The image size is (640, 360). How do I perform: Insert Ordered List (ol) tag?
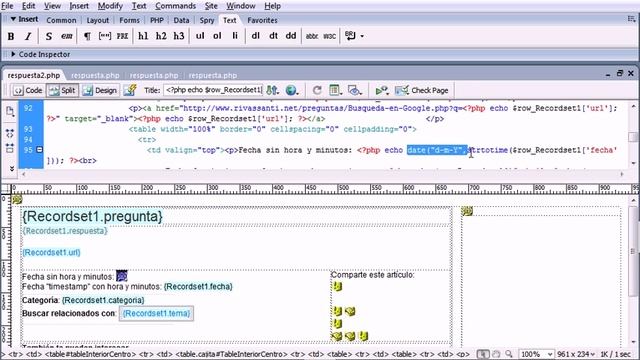(217, 36)
